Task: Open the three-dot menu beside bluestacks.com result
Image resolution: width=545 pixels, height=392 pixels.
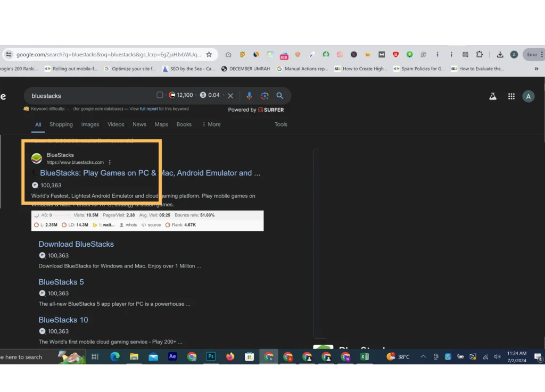Action: pos(109,162)
